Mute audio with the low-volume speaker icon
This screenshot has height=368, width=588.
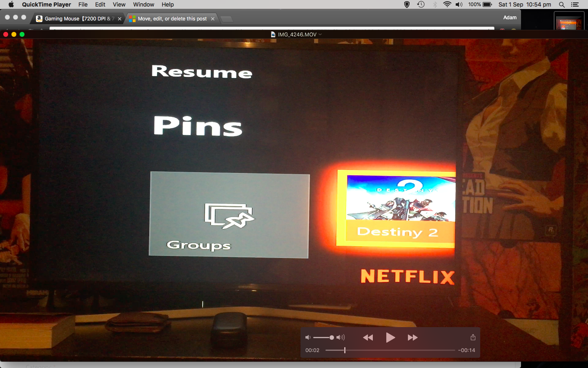pos(308,337)
